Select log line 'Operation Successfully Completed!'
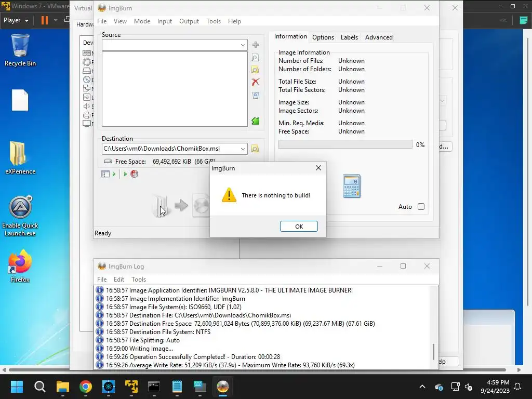 pos(193,356)
